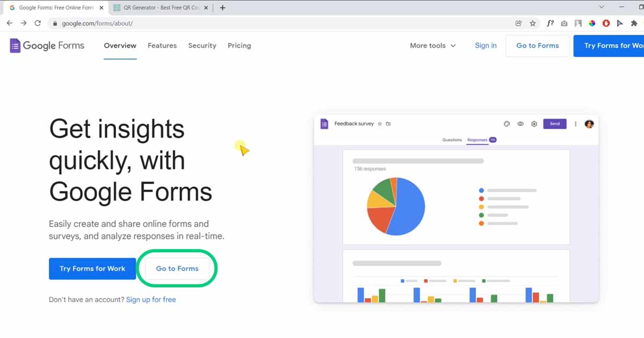Go to the Security page
The width and height of the screenshot is (644, 338).
point(202,46)
